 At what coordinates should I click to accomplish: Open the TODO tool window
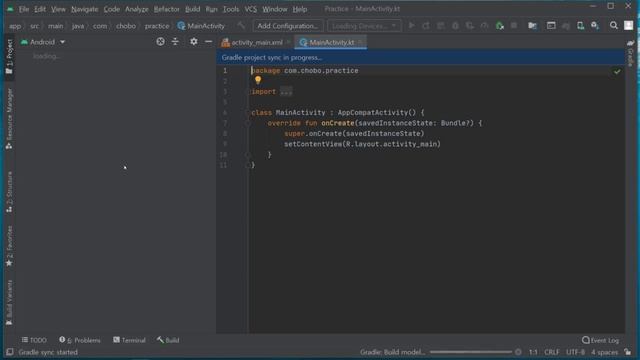[x=34, y=340]
